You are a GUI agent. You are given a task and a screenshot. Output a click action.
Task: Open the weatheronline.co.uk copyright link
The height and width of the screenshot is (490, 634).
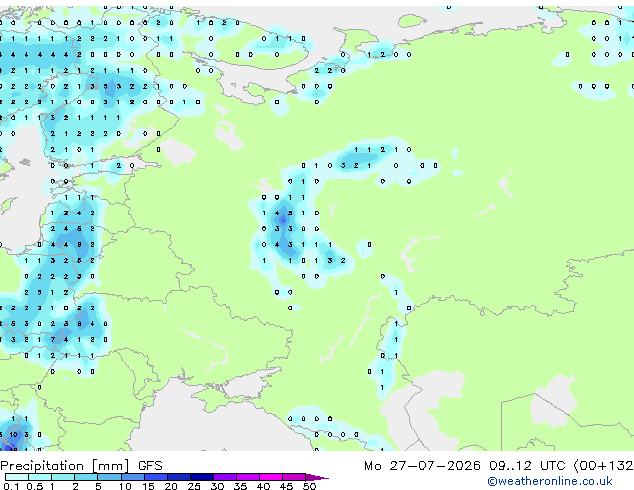(x=550, y=481)
